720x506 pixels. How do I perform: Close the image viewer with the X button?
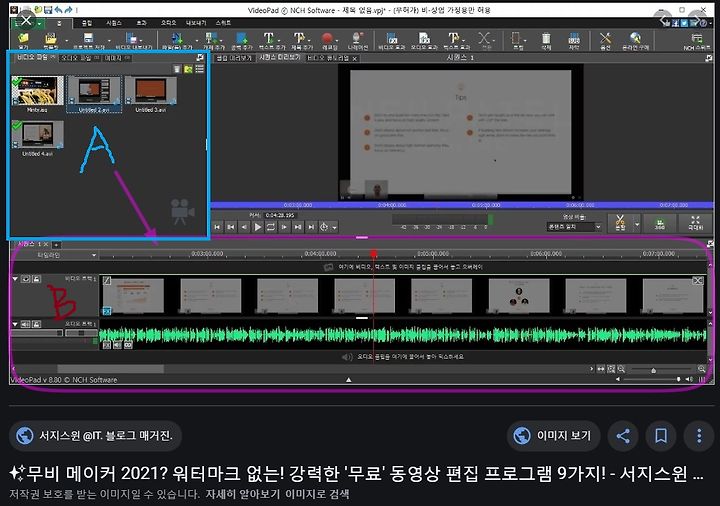(26, 20)
